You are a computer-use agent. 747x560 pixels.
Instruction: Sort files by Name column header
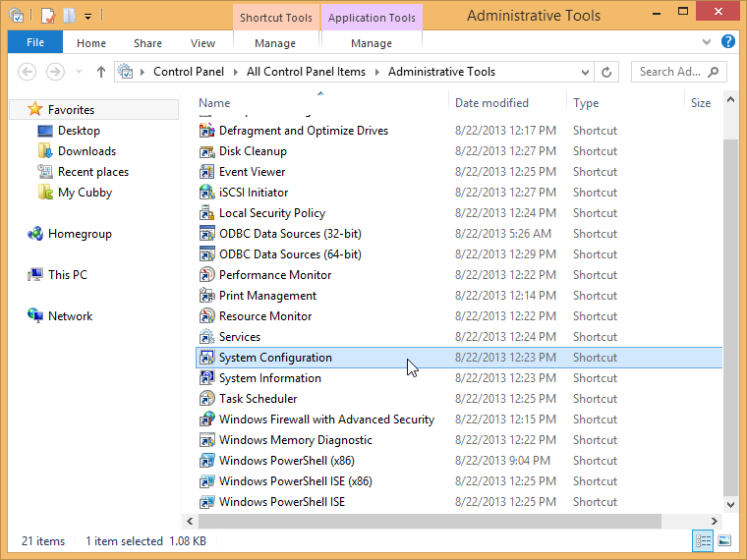[x=214, y=103]
